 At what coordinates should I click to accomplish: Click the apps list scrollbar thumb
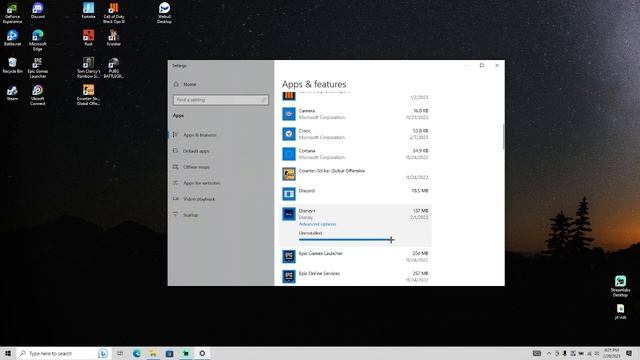503,136
